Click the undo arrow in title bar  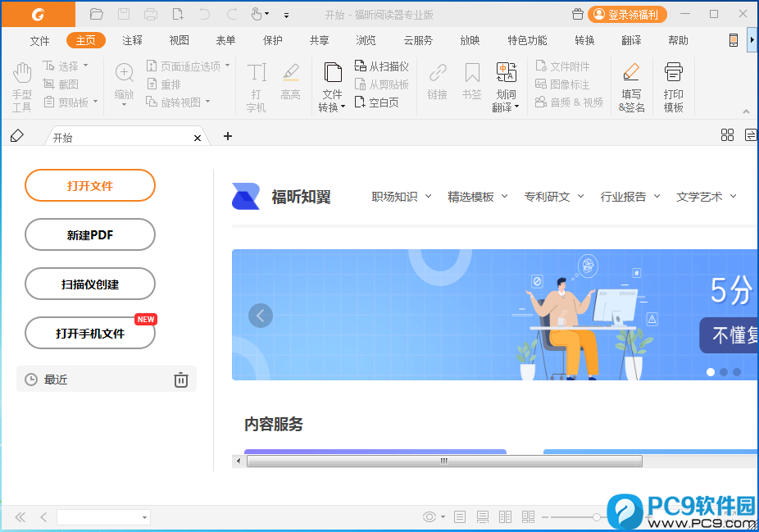[205, 14]
